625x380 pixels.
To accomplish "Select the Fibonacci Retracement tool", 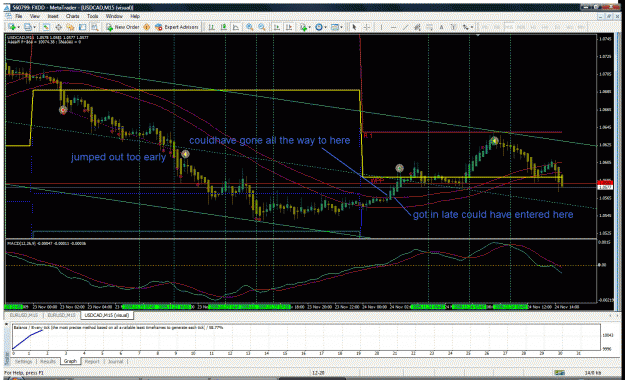I will 429,27.
